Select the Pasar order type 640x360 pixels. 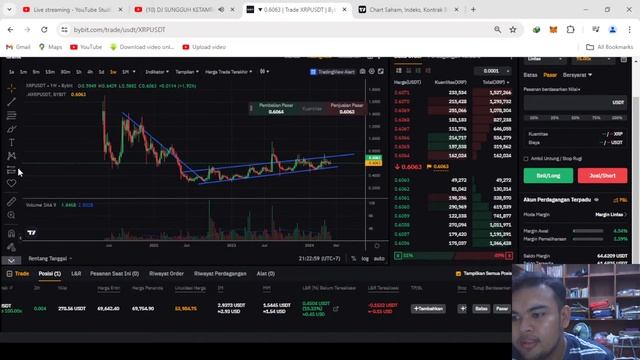point(550,75)
